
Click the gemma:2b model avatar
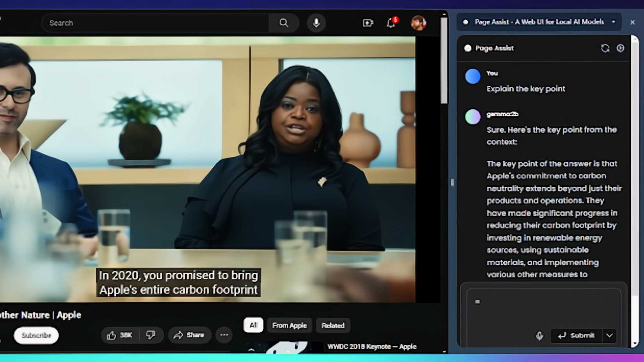473,116
